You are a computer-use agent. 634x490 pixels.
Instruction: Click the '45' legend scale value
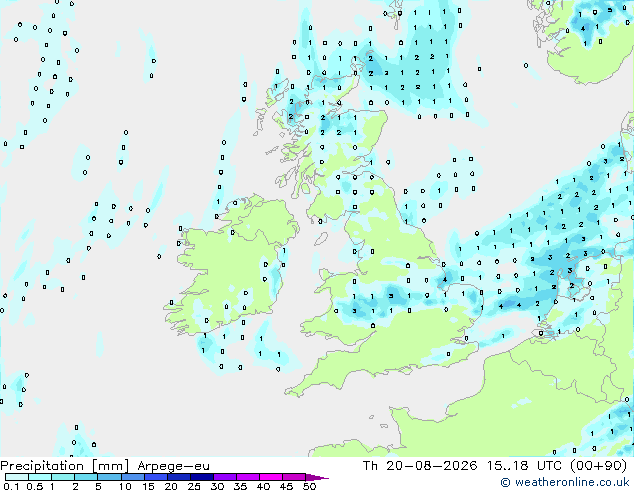(x=286, y=486)
